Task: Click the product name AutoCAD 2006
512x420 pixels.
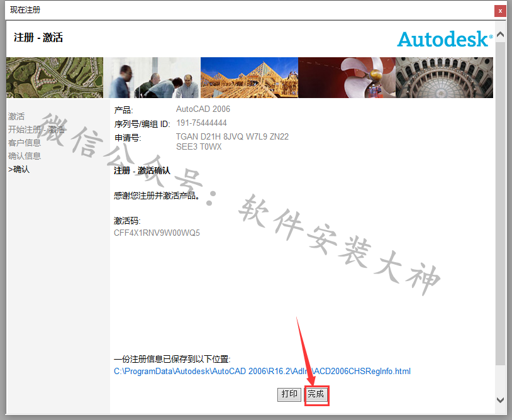Action: point(203,109)
